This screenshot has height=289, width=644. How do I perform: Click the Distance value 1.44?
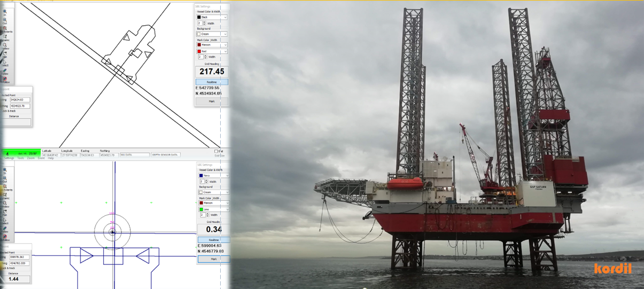[15, 279]
